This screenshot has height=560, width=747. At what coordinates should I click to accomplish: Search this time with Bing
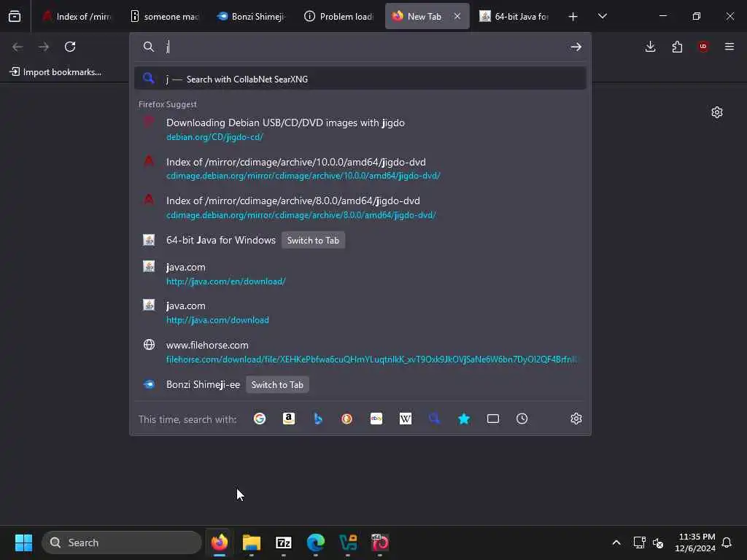318,419
